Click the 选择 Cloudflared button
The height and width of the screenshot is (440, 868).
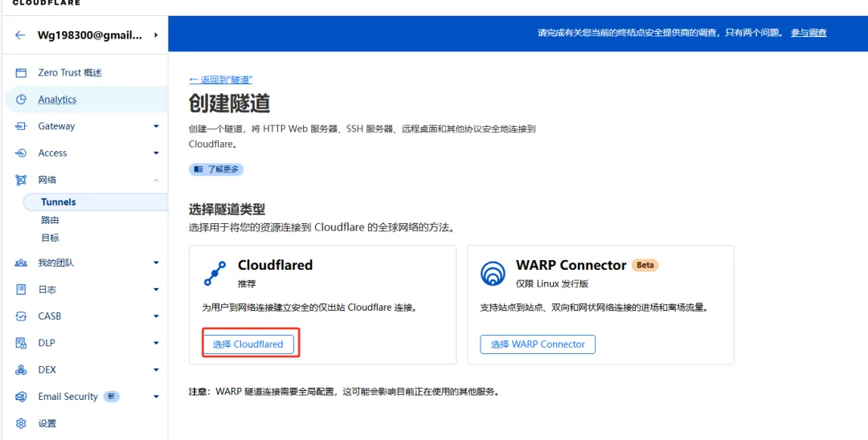(x=248, y=344)
